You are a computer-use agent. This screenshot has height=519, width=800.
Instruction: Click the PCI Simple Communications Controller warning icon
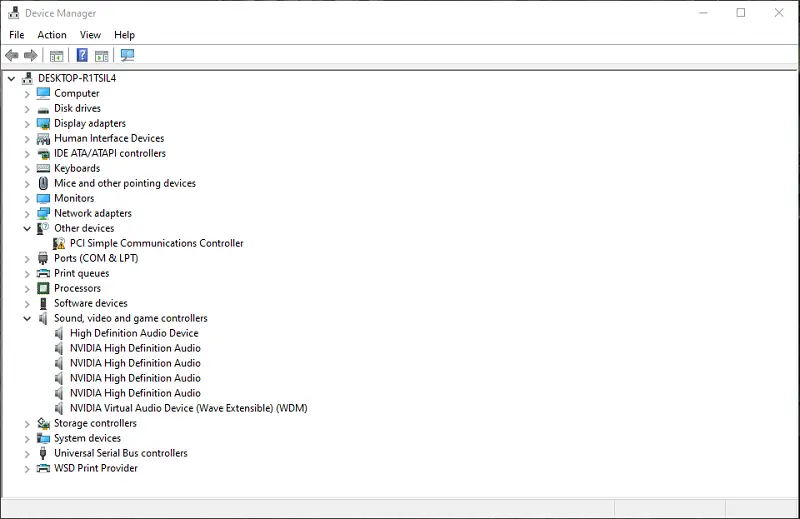(x=59, y=243)
